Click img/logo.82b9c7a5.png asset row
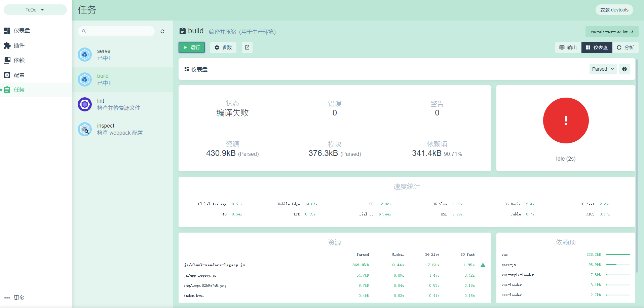This screenshot has width=644, height=308. pyautogui.click(x=335, y=285)
